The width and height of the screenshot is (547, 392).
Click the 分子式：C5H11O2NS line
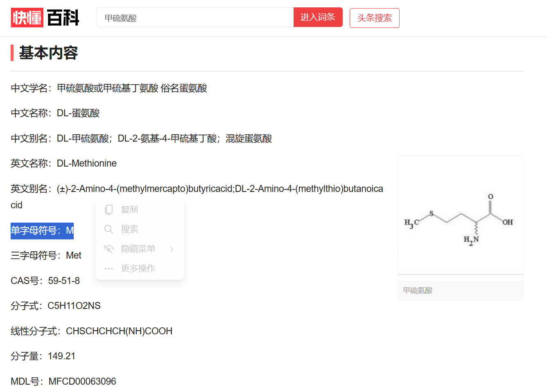click(x=56, y=306)
